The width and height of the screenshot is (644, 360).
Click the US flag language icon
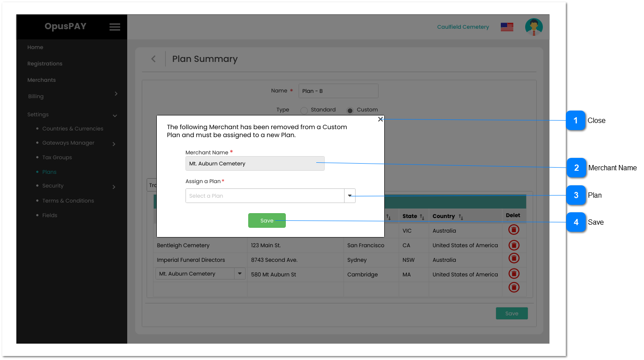tap(506, 27)
